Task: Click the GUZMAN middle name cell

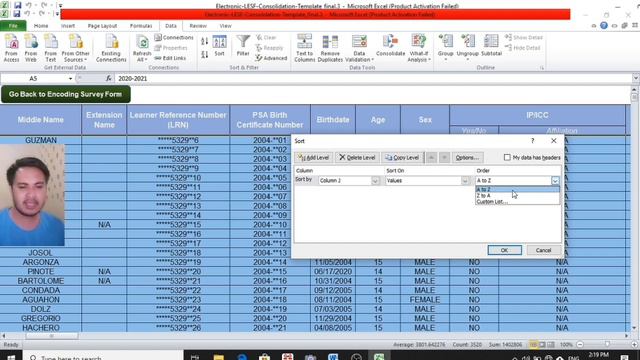Action: (x=41, y=140)
